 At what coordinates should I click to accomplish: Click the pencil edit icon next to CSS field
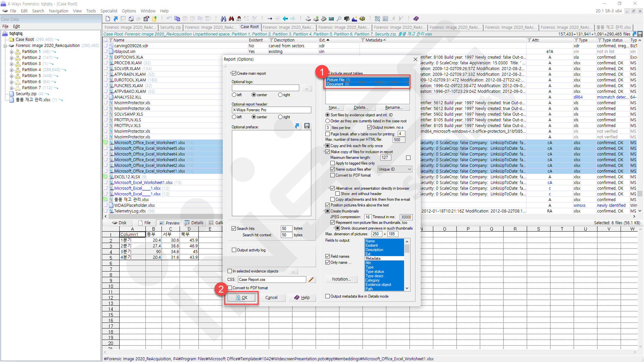[311, 280]
